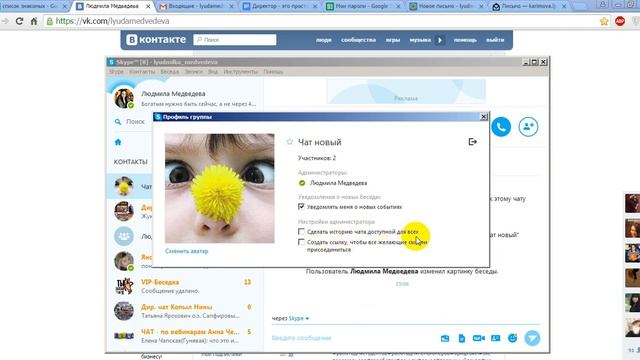Click Skype mood message Богатым нужно быть сейчас

(x=198, y=104)
